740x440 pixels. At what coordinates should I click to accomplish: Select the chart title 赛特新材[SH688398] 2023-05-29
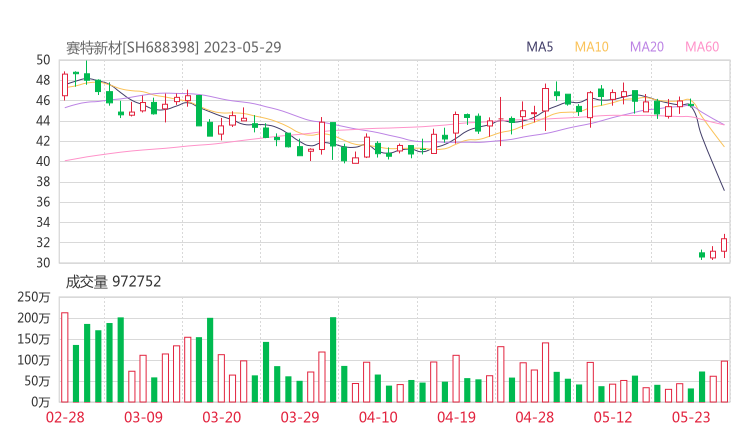173,47
